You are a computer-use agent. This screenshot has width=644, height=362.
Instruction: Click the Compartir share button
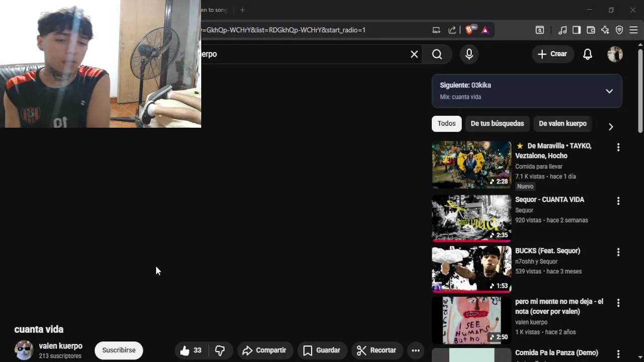pyautogui.click(x=264, y=350)
